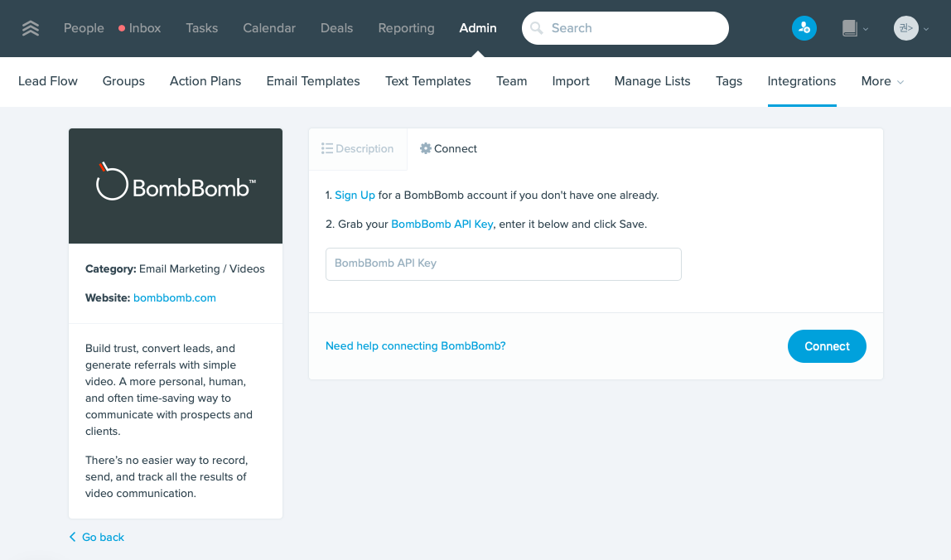
Task: Open the BombBomb API Key link
Action: (x=442, y=224)
